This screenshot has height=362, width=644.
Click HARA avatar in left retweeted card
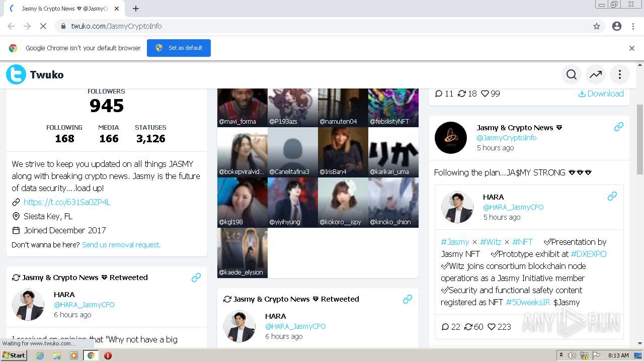point(28,305)
